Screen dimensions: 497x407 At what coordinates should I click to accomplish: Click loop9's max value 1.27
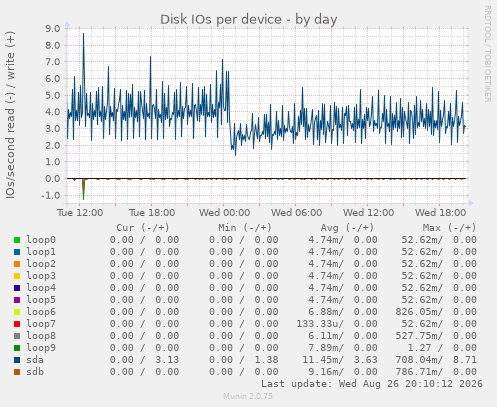(419, 348)
